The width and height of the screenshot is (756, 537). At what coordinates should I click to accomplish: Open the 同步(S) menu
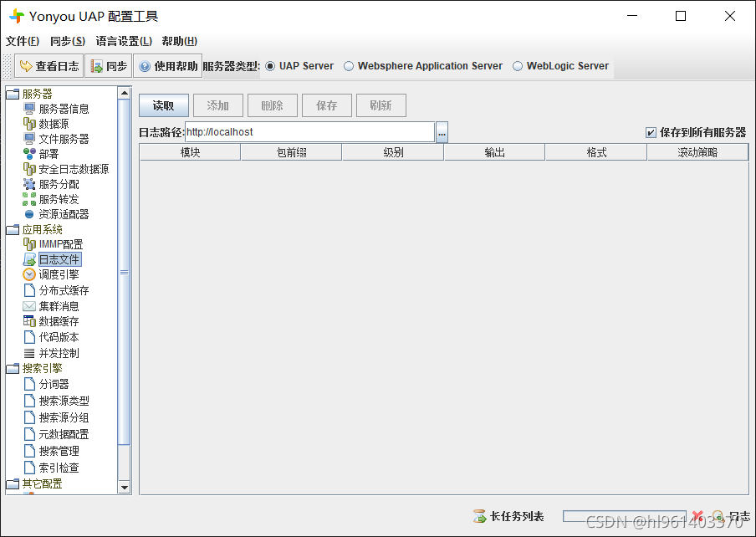pyautogui.click(x=68, y=41)
